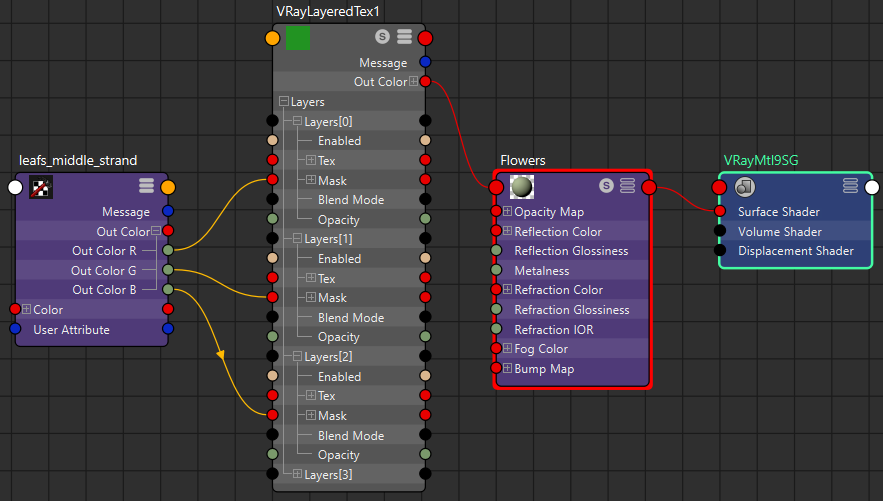Click the Layers[2] Blend Mode text
The image size is (883, 501).
pyautogui.click(x=351, y=436)
